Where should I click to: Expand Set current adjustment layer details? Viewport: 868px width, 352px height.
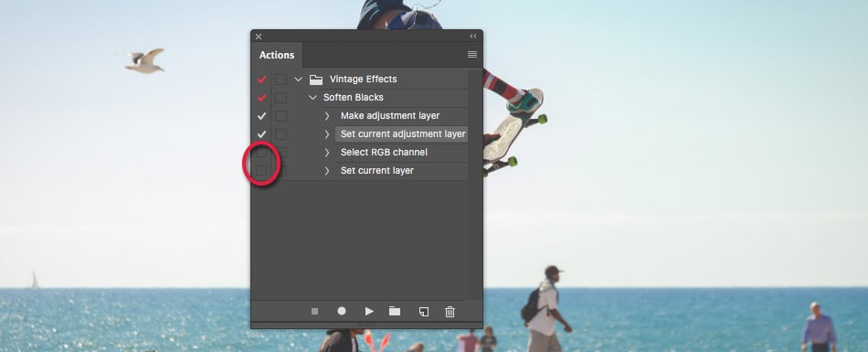point(326,134)
